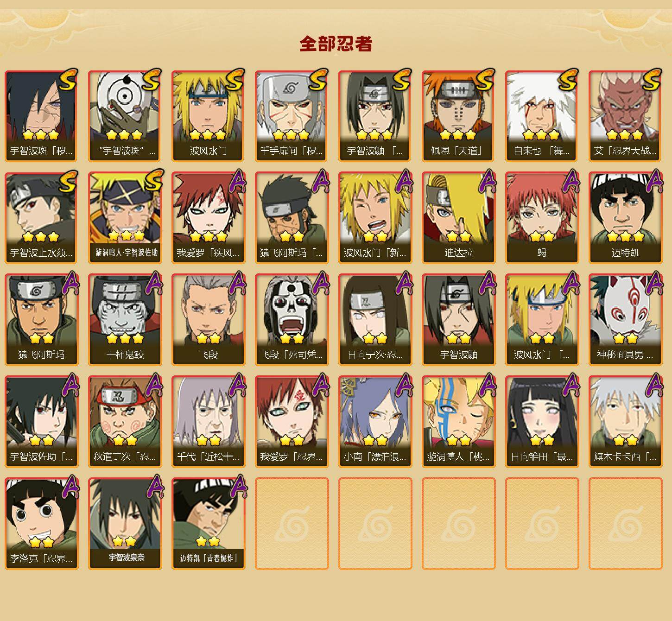Open the 佩恩「天道」 ninja card
Image resolution: width=672 pixels, height=621 pixels.
pyautogui.click(x=458, y=116)
